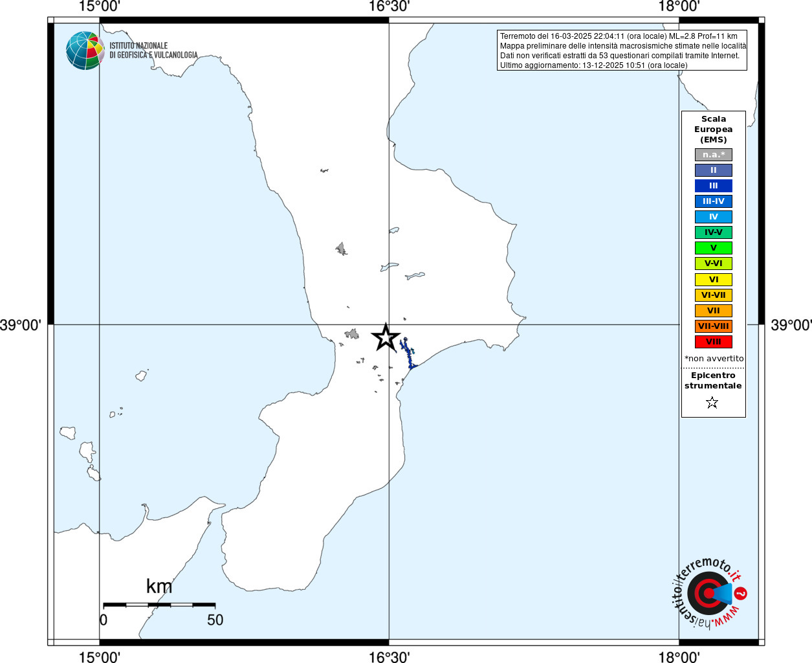Screen dimensions: 812x663
Task: Click the INGV globe logo
Action: pyautogui.click(x=85, y=51)
